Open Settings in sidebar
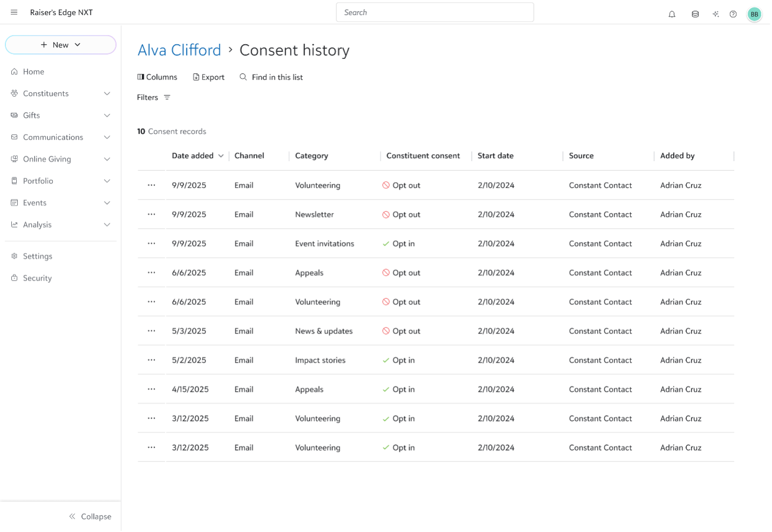This screenshot has width=772, height=532. [38, 256]
